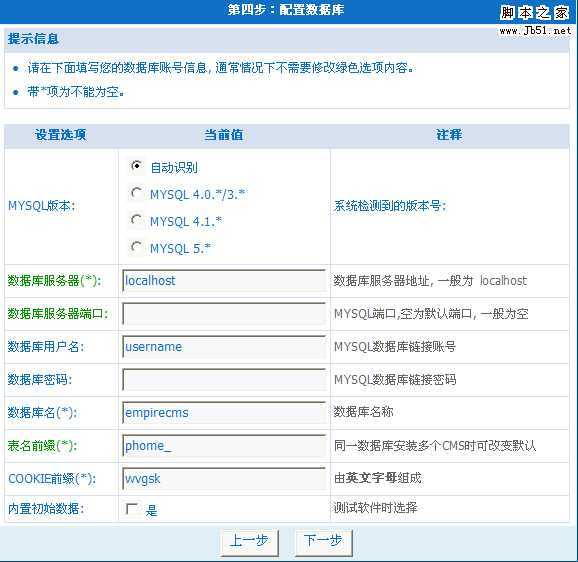Click the 数据库名 field with empirecms
The width and height of the screenshot is (578, 562).
click(x=224, y=412)
